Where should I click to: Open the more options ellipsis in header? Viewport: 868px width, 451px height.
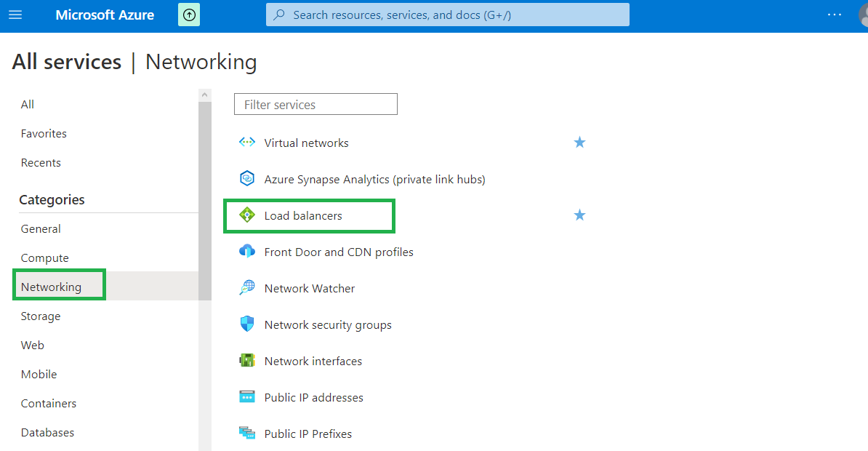pyautogui.click(x=834, y=15)
